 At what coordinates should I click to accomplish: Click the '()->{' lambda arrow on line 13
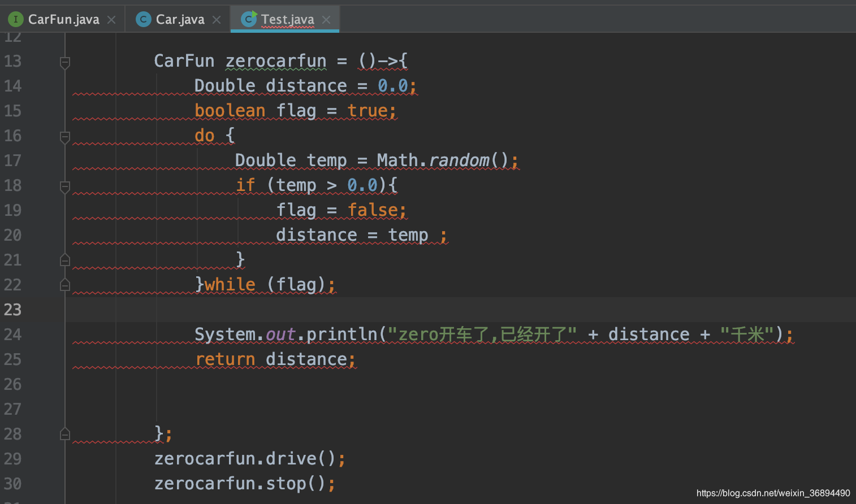[x=383, y=61]
